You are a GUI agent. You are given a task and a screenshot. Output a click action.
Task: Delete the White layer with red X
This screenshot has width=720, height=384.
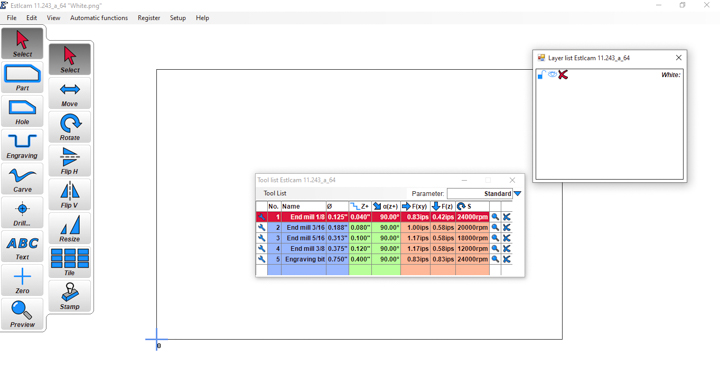(563, 75)
